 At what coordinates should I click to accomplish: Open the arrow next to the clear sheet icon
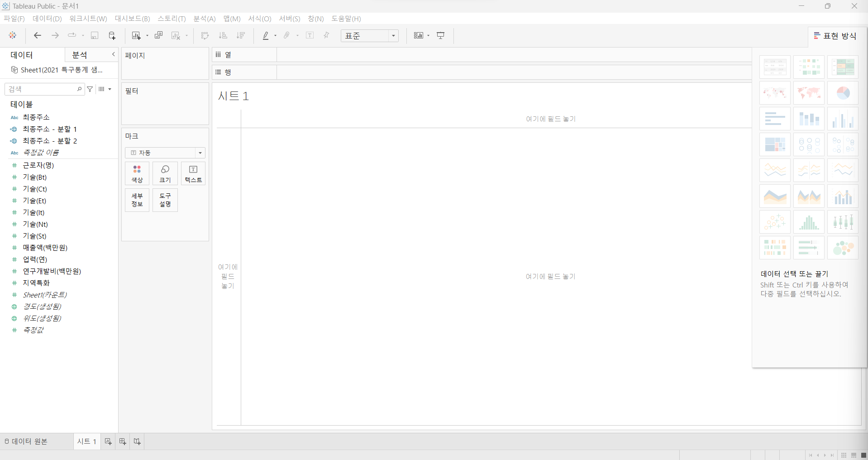point(186,35)
